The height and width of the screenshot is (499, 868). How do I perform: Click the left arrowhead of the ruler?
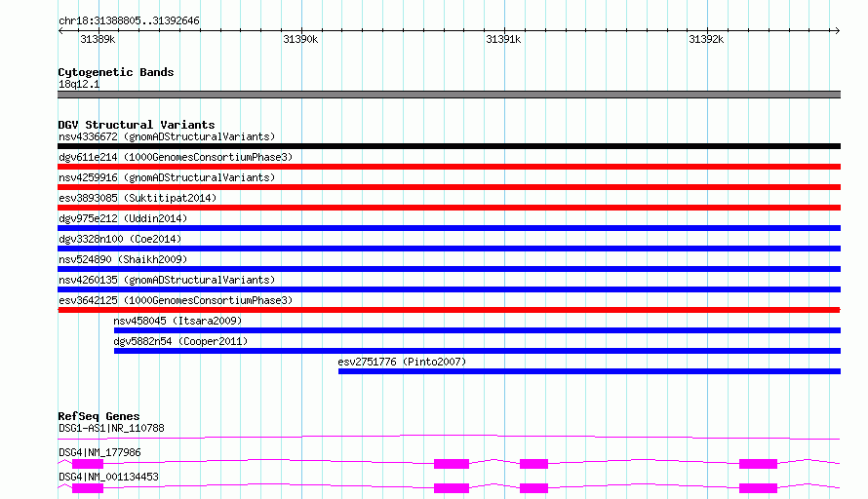pos(61,30)
